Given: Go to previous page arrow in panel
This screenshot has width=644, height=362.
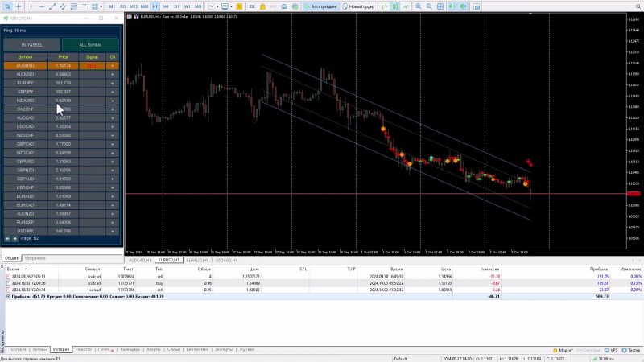Looking at the screenshot, I should point(7,238).
